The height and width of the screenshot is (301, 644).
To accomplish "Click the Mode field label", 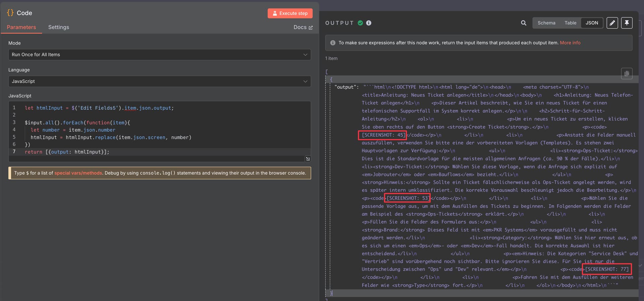I will click(14, 43).
